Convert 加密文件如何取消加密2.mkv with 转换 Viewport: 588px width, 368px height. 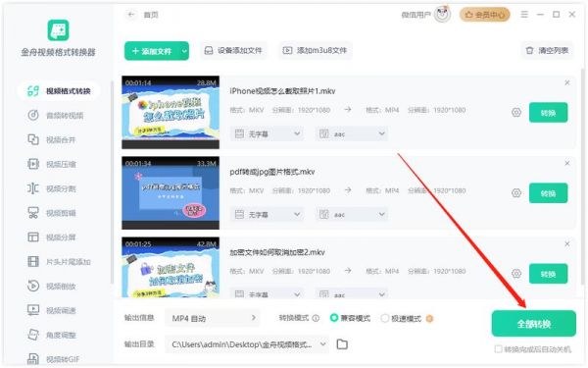[x=548, y=274]
